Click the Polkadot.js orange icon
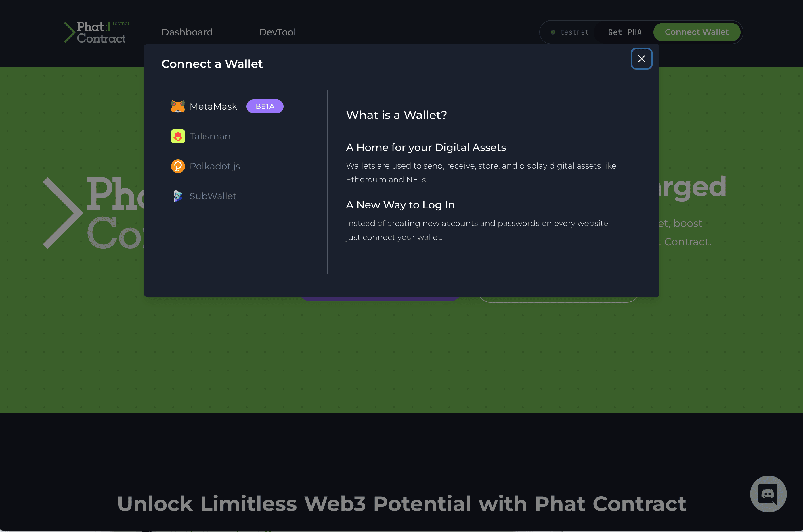Screen dimensions: 803x532 tap(178, 166)
